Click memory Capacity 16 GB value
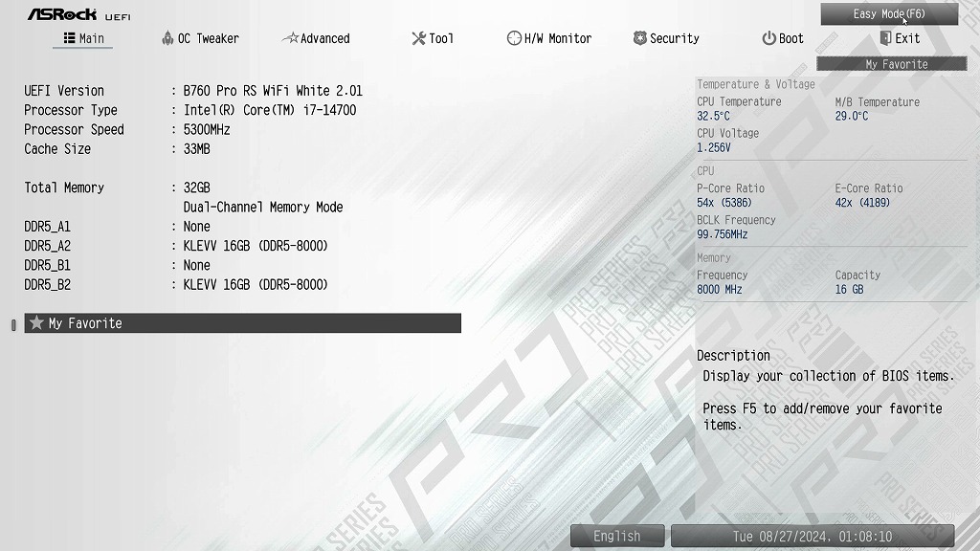980x551 pixels. 850,289
